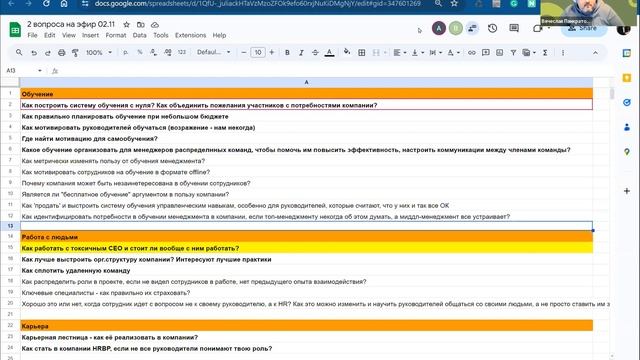Open the Data menu

(140, 36)
